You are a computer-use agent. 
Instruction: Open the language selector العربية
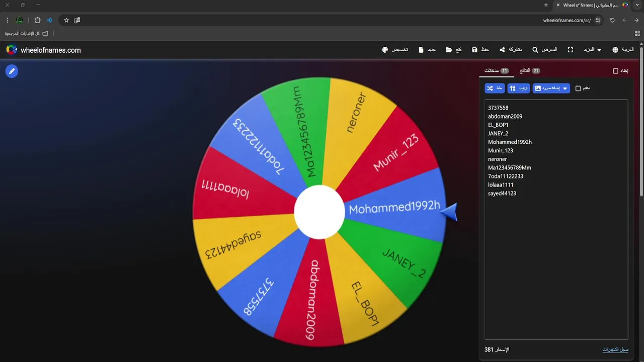(623, 50)
